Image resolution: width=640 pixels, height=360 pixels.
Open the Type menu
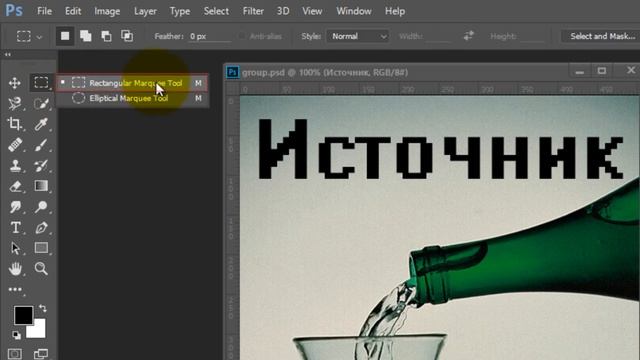click(180, 11)
